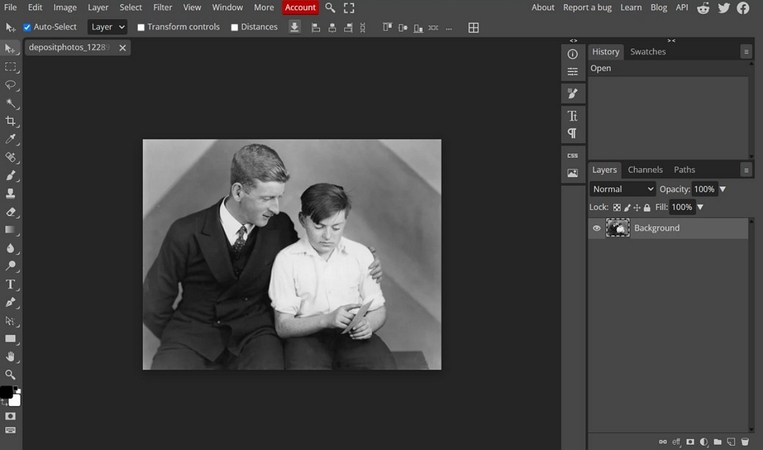Open the Brush panel icon
Screen dimensions: 763x450
573,93
